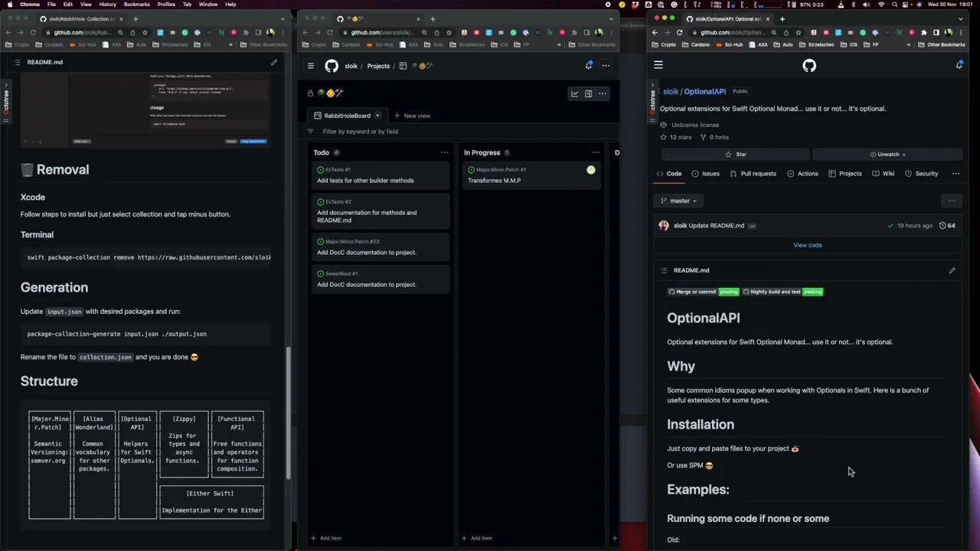Screen dimensions: 980x551
Task: Expand Octotree sidebar in RabbitHole window
Action: (6, 102)
